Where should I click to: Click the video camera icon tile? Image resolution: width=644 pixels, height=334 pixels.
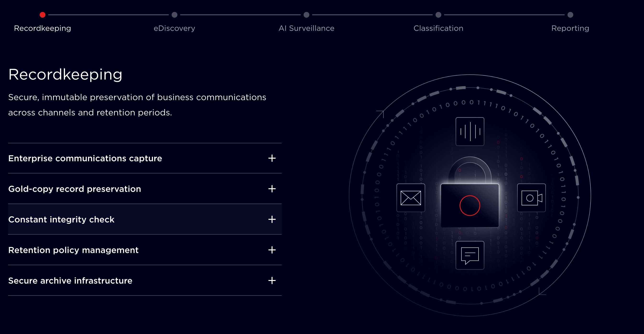point(531,198)
